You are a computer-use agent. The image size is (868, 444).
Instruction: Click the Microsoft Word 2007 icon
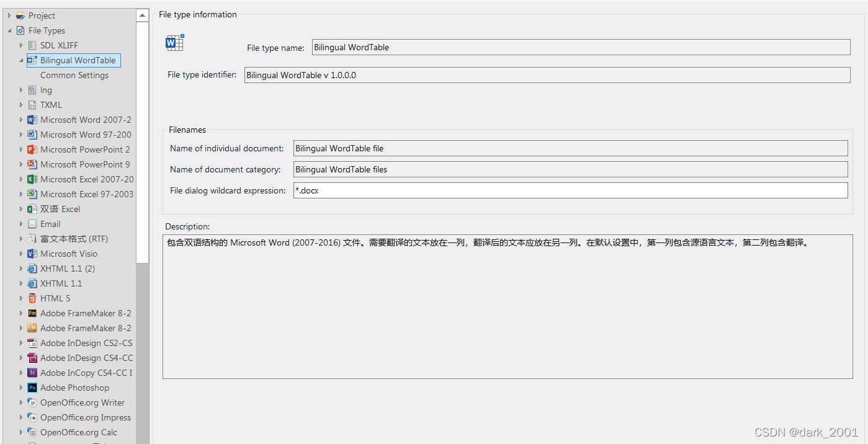pos(32,120)
